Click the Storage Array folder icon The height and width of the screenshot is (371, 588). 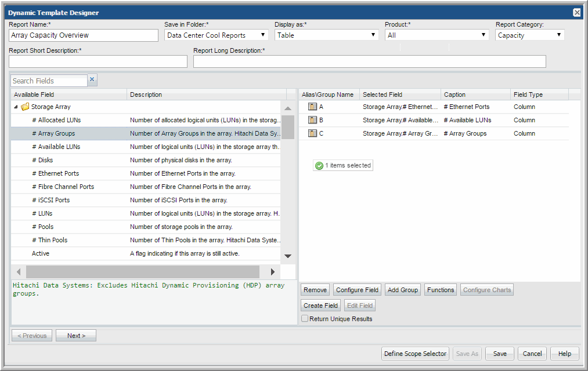pos(25,107)
